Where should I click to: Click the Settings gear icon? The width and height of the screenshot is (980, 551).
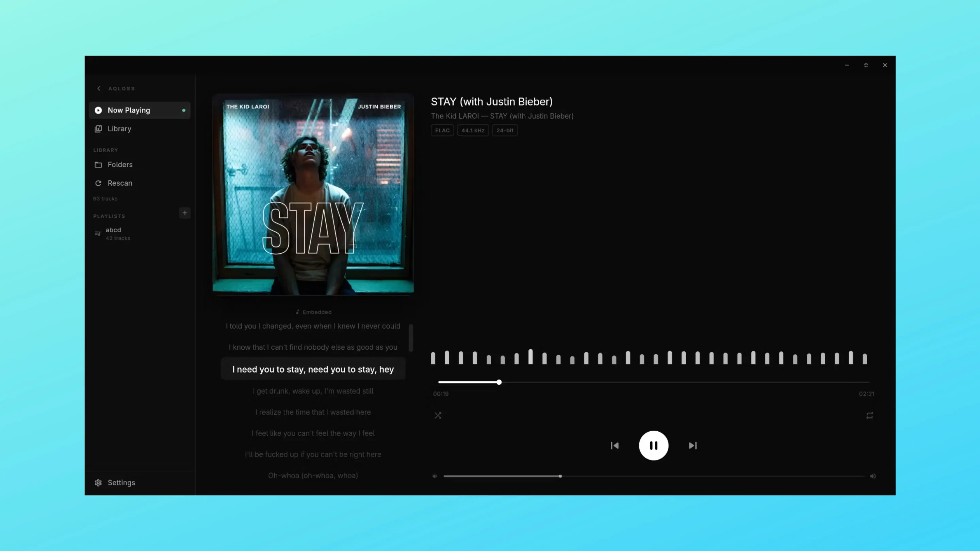[98, 483]
